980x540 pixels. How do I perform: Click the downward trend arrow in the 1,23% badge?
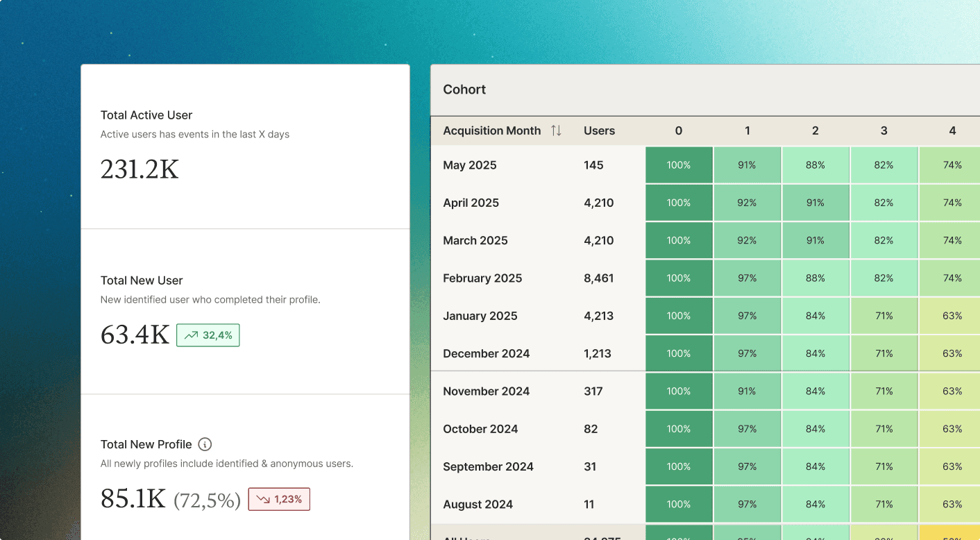(262, 499)
